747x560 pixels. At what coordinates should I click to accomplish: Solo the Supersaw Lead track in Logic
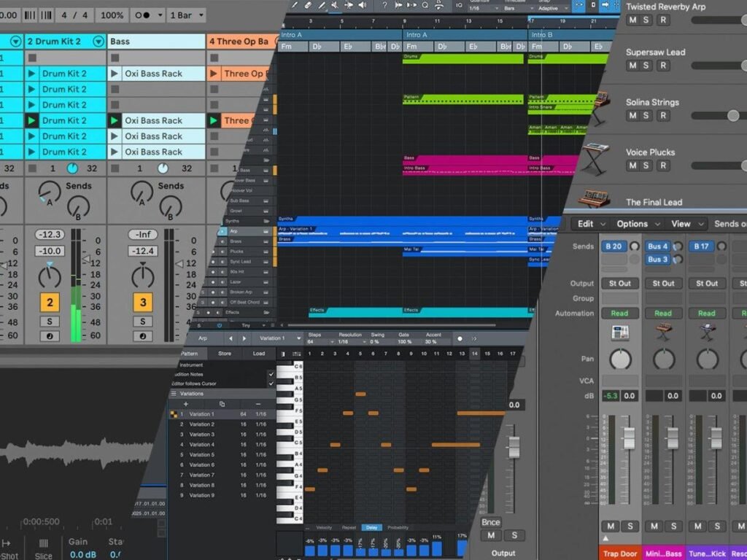click(646, 65)
